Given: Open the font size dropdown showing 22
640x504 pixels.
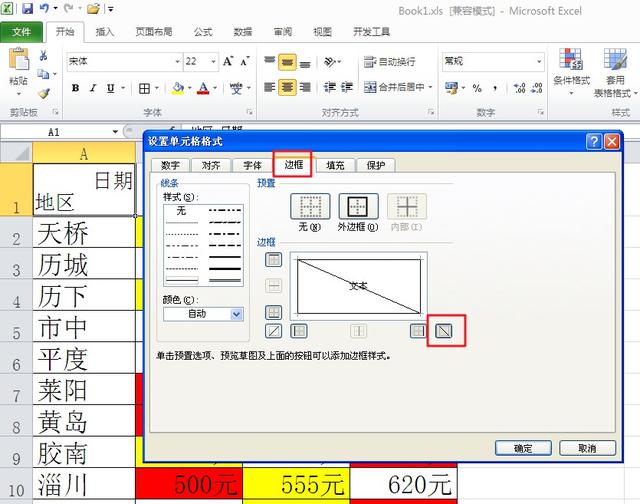Looking at the screenshot, I should 213,62.
